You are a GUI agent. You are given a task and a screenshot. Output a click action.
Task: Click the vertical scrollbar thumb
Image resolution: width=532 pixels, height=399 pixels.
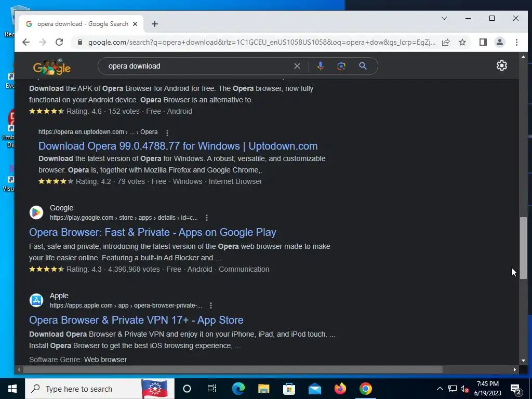523,248
